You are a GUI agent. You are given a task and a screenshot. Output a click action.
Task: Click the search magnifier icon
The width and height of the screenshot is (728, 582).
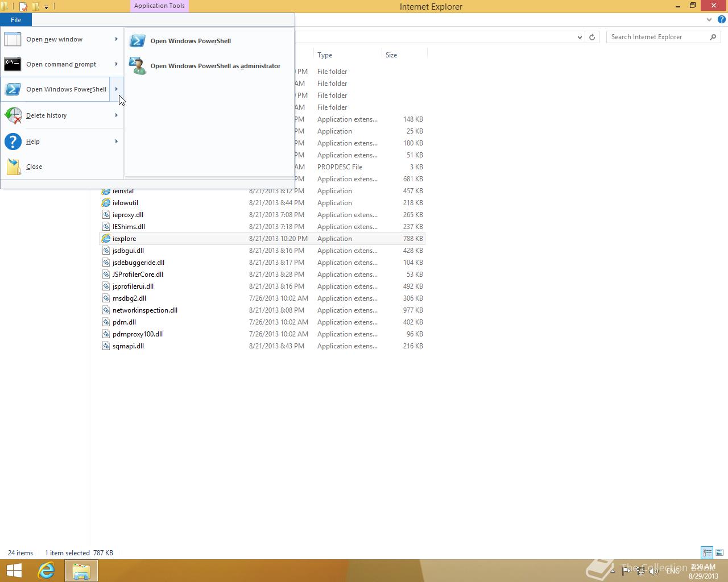point(713,37)
